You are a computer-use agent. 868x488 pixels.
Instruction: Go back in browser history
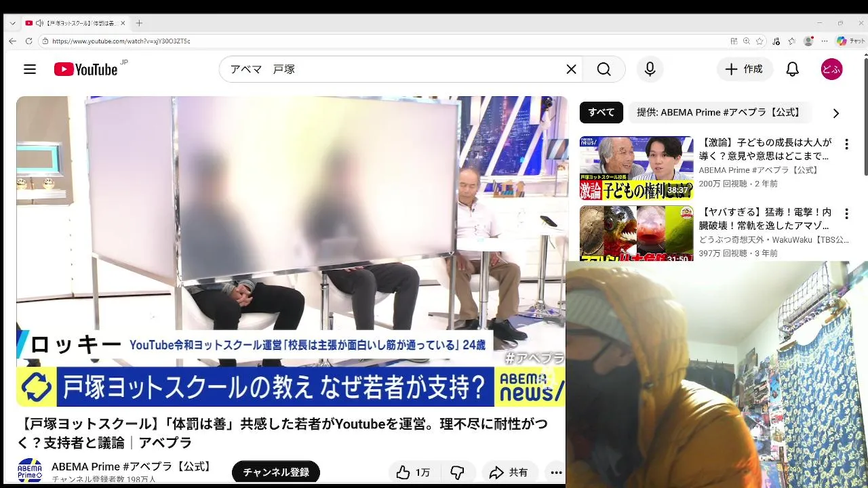12,41
